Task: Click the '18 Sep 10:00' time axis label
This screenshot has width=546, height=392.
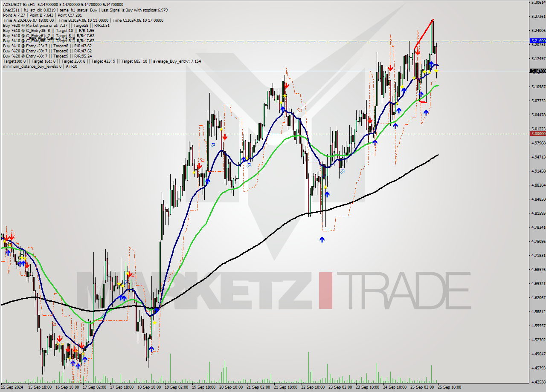Action: 149,387
